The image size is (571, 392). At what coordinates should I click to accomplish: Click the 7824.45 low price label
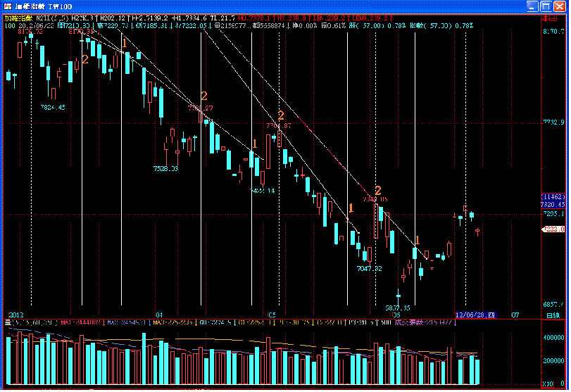tap(53, 107)
